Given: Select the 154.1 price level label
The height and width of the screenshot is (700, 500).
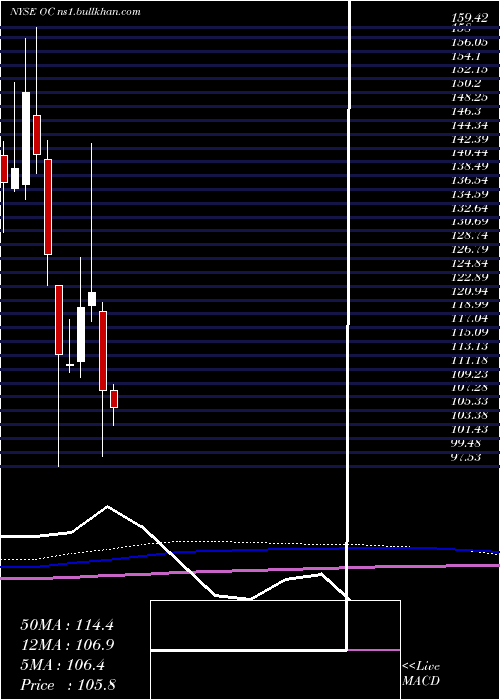Looking at the screenshot, I should pos(466,55).
